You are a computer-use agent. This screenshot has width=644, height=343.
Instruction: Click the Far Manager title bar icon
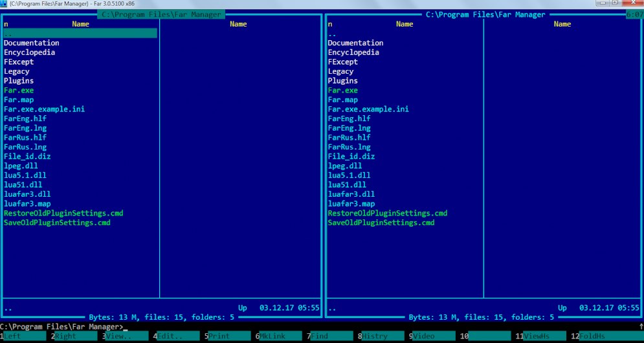tap(4, 3)
